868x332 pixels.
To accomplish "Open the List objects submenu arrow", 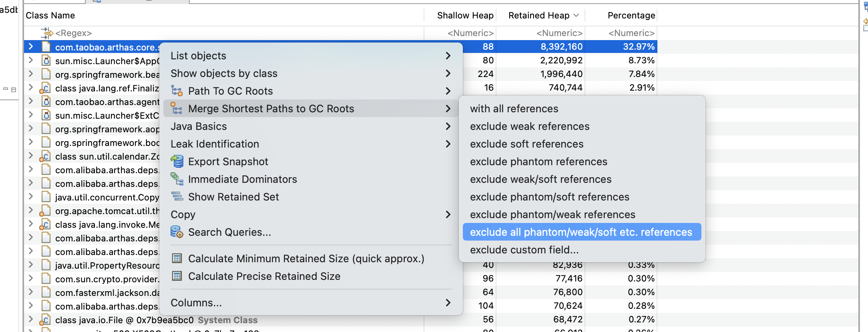I will click(448, 56).
